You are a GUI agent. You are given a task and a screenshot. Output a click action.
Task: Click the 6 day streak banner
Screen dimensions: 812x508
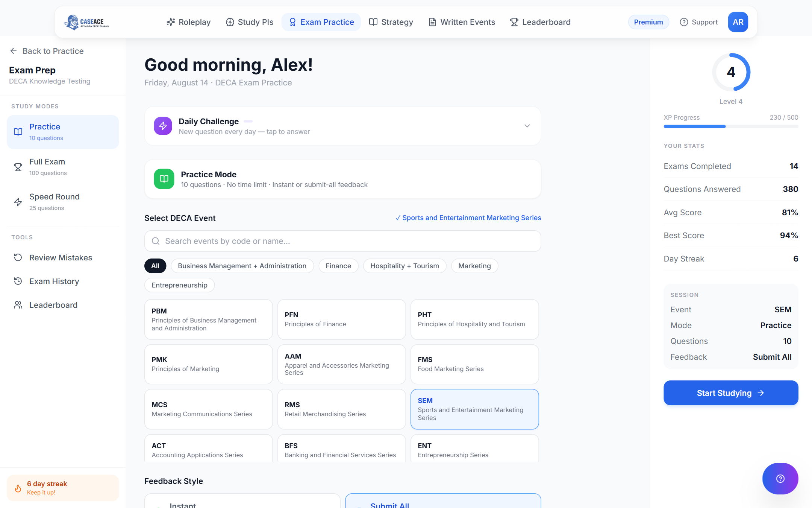[63, 488]
